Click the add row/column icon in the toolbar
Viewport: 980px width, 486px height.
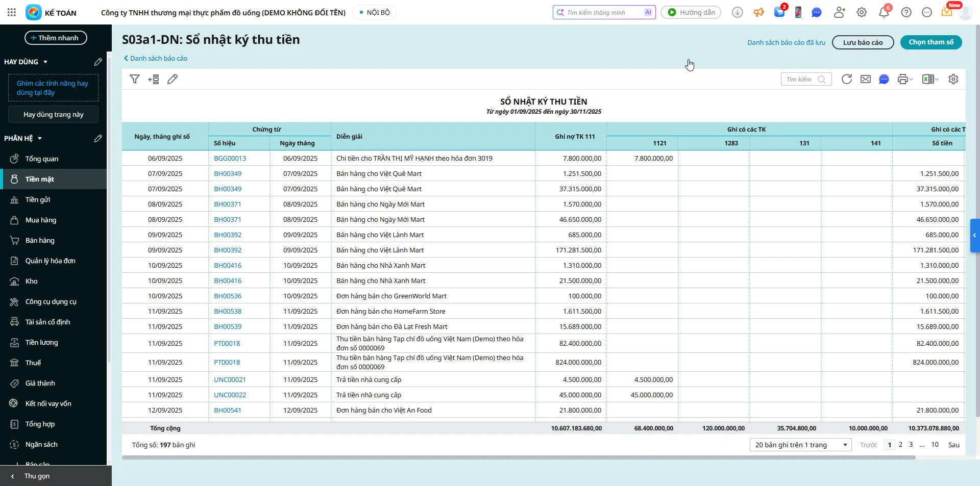(x=154, y=79)
